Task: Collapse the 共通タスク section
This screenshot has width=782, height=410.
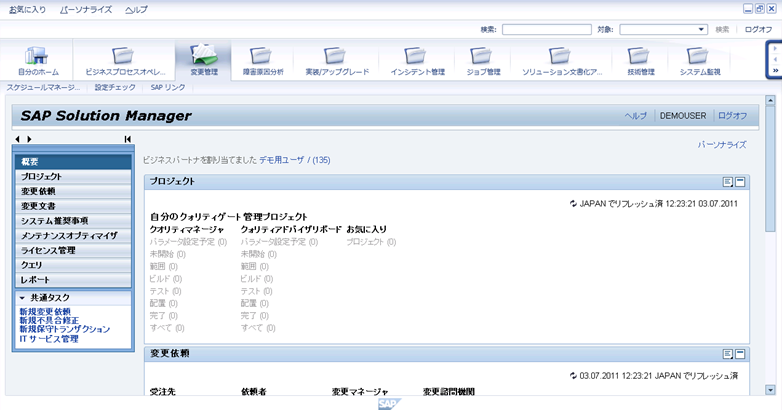Action: (22, 298)
